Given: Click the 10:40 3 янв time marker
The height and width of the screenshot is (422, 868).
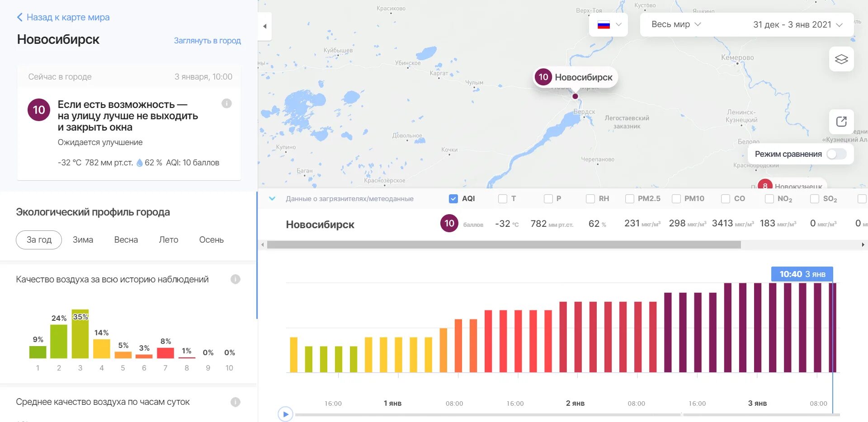Looking at the screenshot, I should 802,274.
